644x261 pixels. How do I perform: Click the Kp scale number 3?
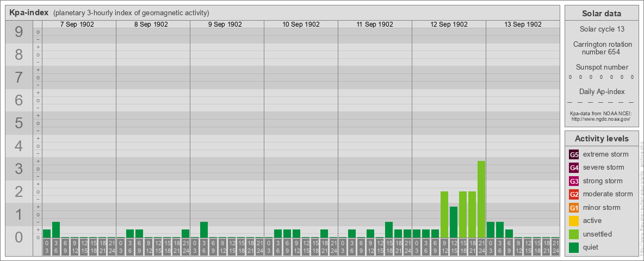click(x=19, y=169)
